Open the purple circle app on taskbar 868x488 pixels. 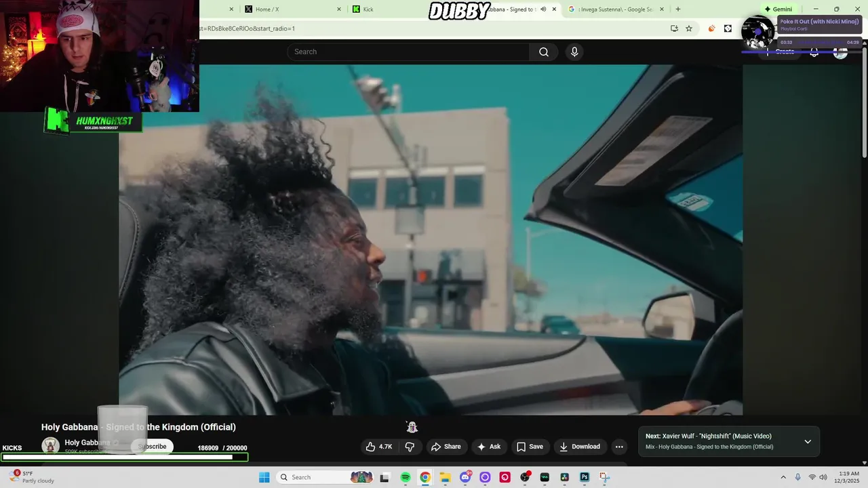point(485,477)
